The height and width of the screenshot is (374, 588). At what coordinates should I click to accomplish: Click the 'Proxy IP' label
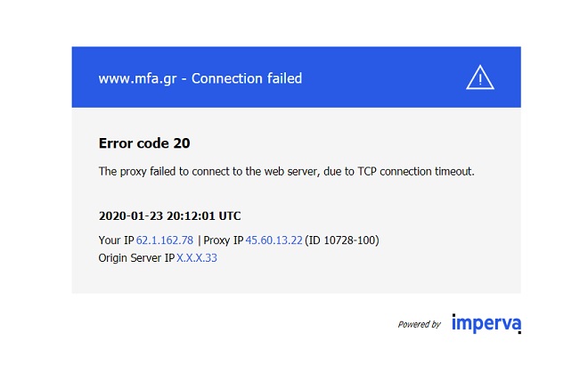pos(224,240)
